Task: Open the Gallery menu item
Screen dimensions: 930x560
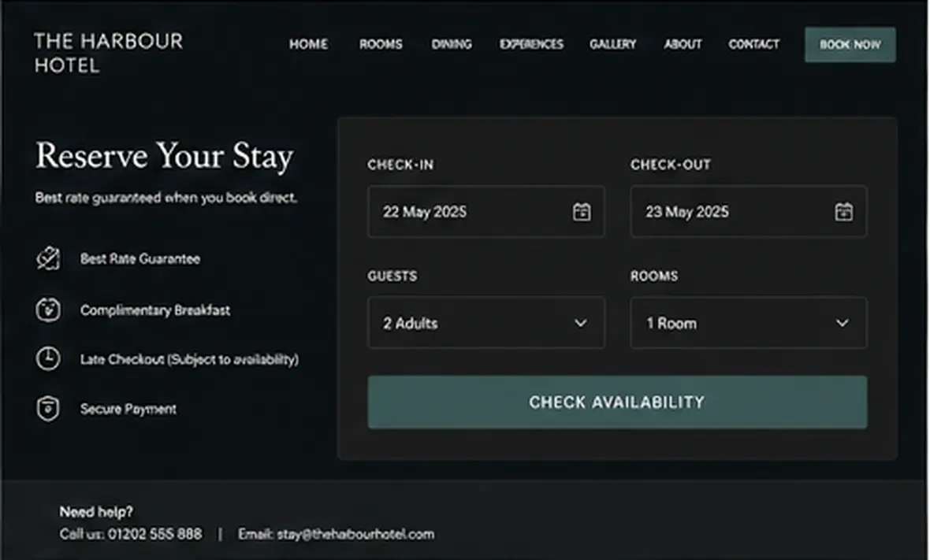Action: [x=612, y=44]
